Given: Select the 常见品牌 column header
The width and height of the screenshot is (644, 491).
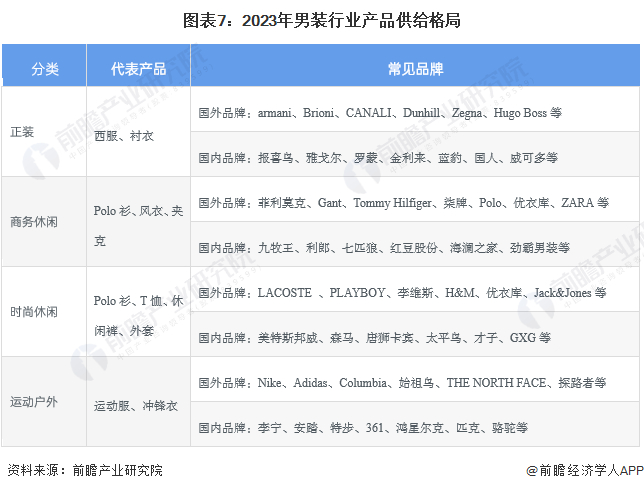Looking at the screenshot, I should [415, 65].
